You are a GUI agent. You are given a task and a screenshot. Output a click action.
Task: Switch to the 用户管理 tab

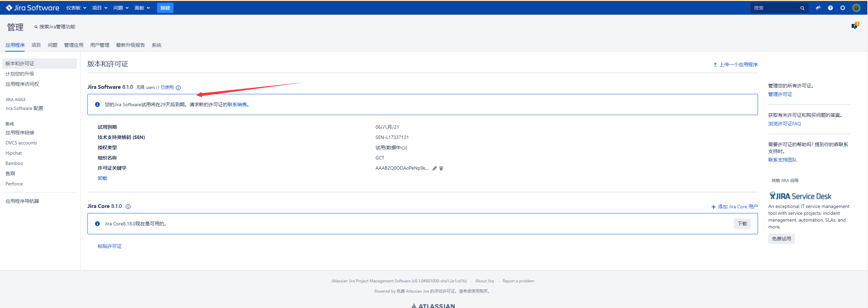click(100, 45)
